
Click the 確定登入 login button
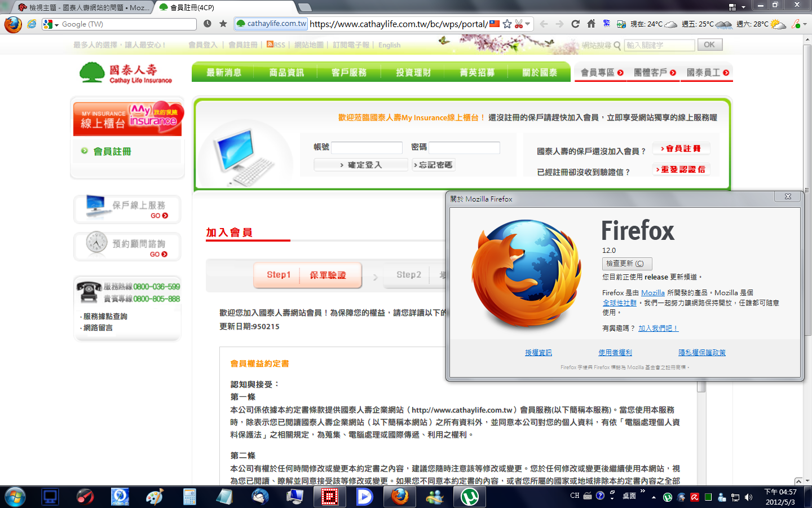[x=361, y=165]
